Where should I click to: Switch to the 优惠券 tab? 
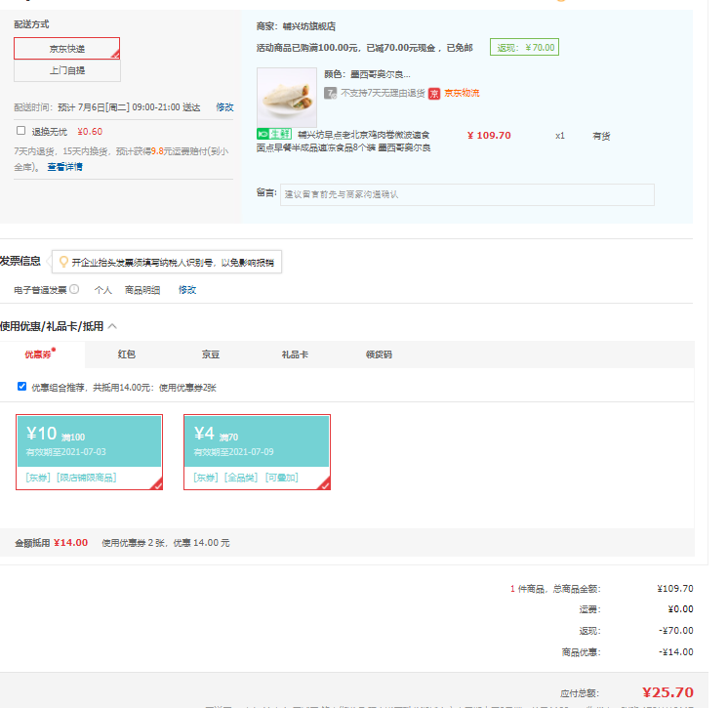(38, 354)
